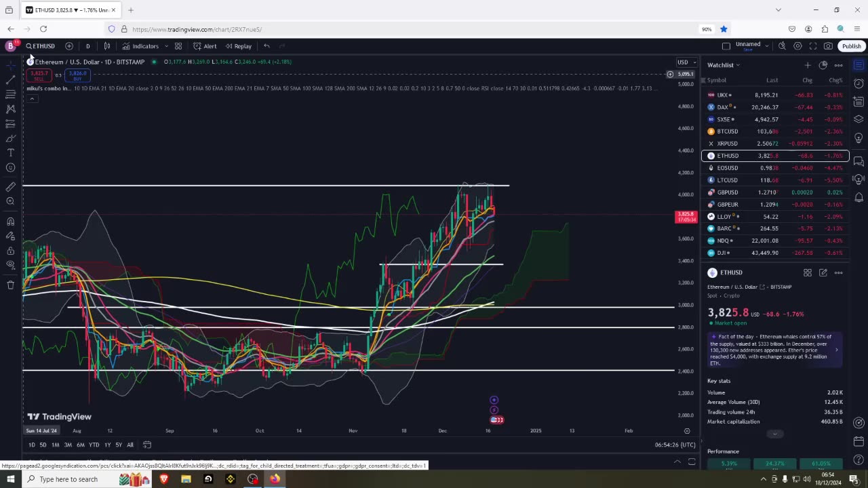Expand more Key stats chevron

click(x=775, y=434)
